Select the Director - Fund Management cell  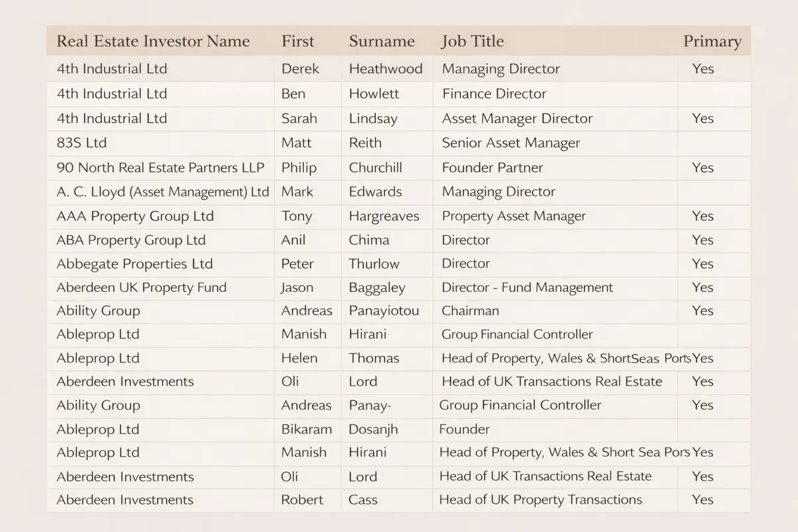pos(527,287)
